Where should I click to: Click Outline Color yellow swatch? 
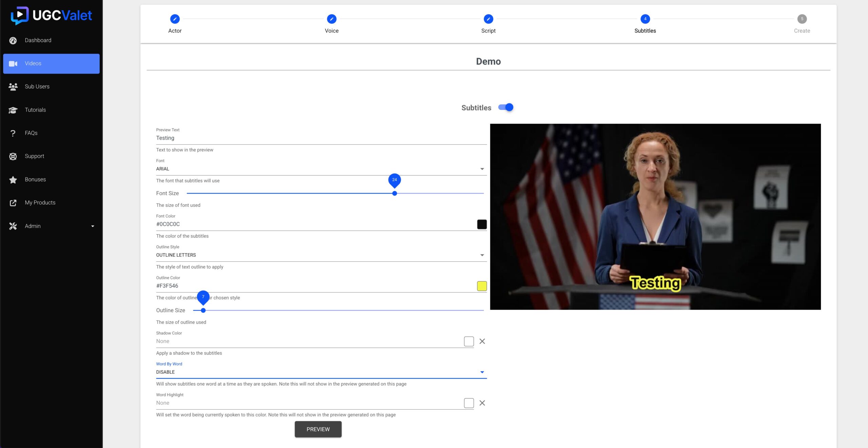[481, 286]
